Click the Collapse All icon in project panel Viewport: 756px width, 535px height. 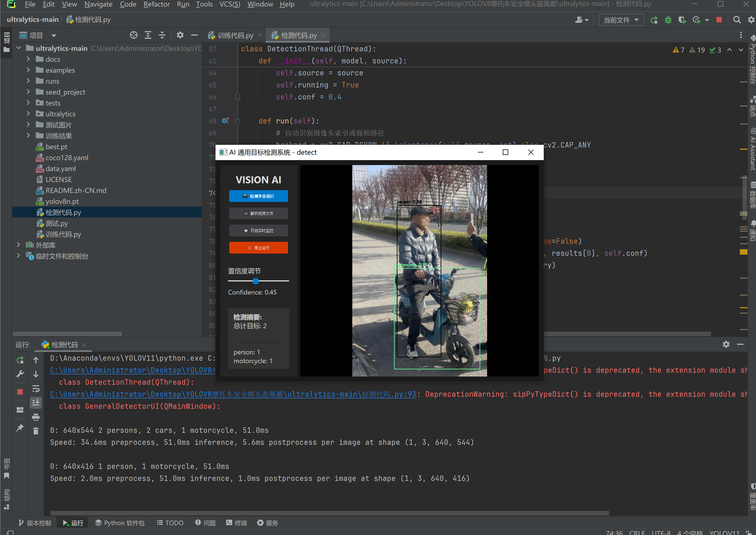(162, 35)
